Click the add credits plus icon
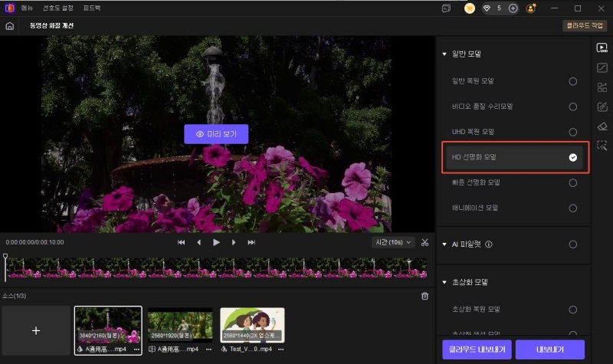This screenshot has width=613, height=364. point(513,8)
